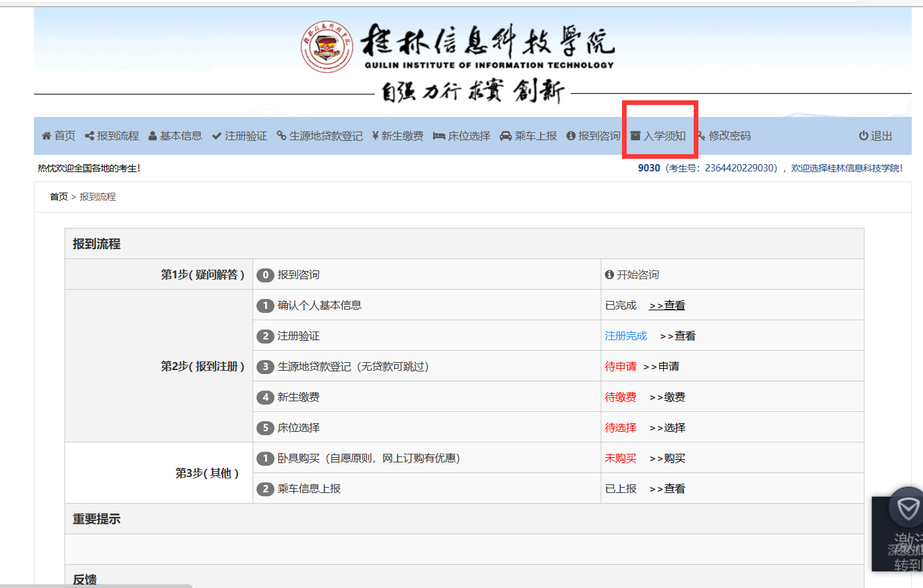
Task: Click the car icon beside 乘车上报
Action: point(506,136)
